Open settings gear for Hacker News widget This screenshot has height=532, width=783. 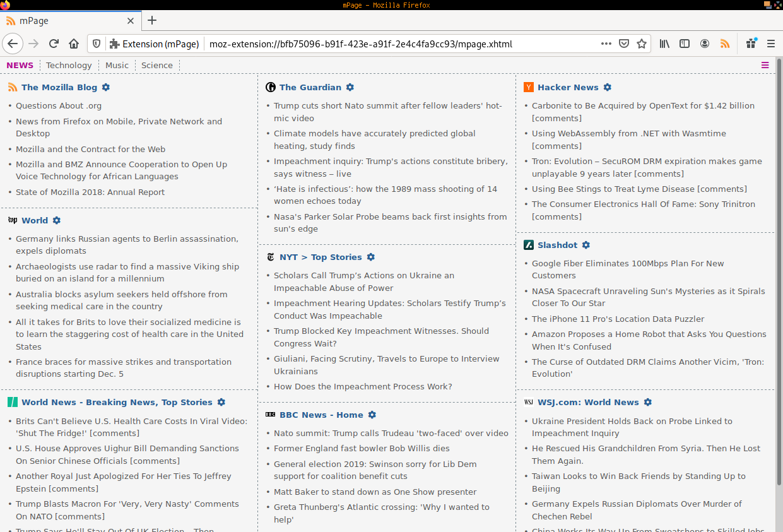click(608, 87)
